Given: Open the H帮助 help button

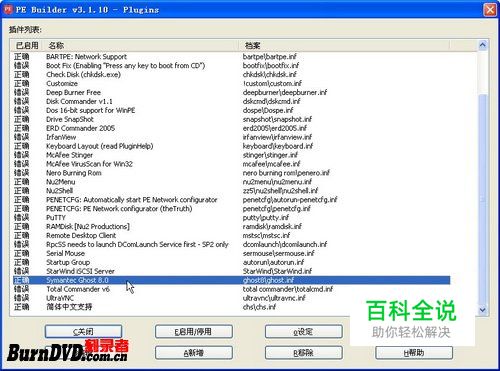Looking at the screenshot, I should (414, 353).
